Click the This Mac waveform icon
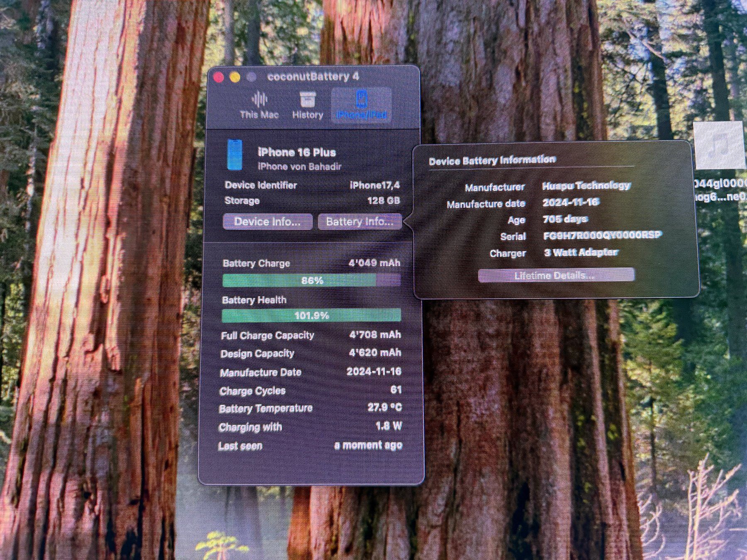Viewport: 747px width, 560px height. pos(260,100)
